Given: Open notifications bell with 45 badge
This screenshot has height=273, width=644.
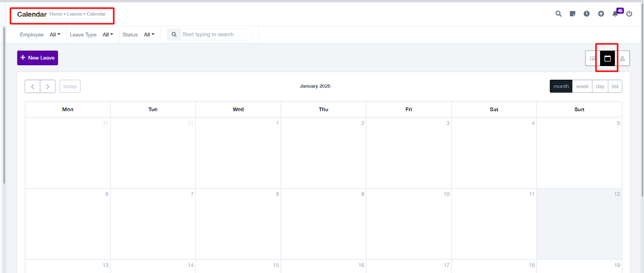Looking at the screenshot, I should (615, 14).
